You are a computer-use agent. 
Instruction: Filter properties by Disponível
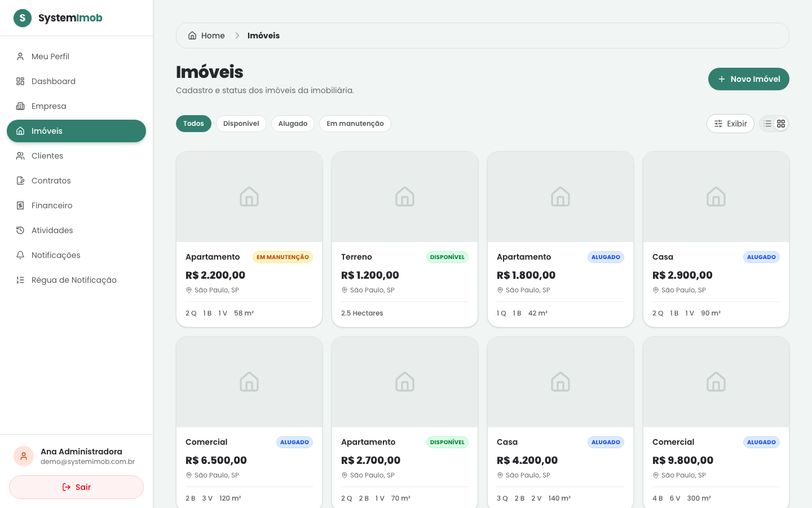[241, 124]
